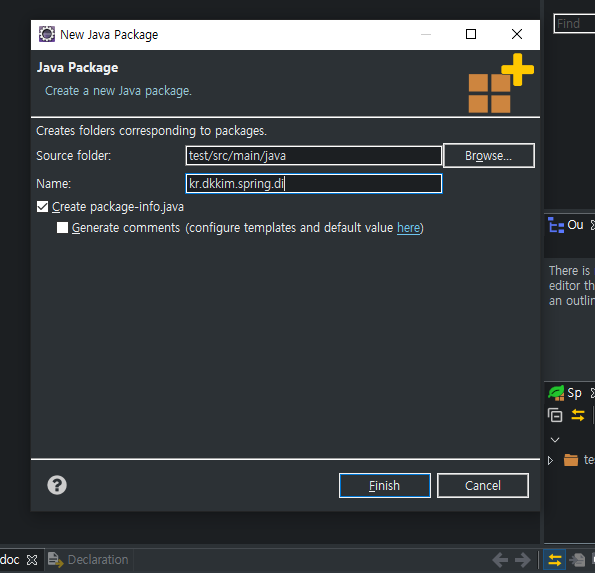Click the Source folder input field

[313, 156]
